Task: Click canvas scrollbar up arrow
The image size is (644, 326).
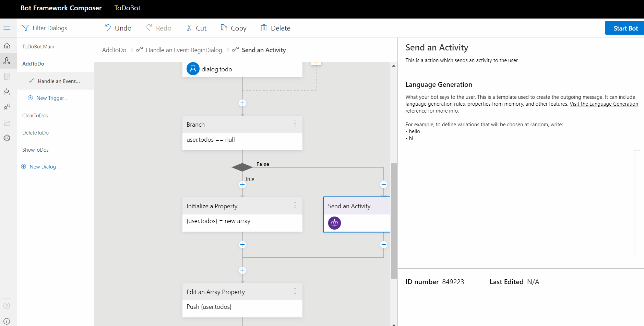Action: click(x=394, y=66)
